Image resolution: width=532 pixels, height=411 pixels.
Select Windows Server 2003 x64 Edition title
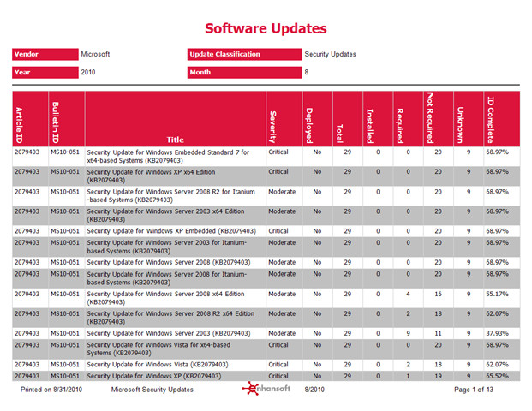tap(165, 215)
